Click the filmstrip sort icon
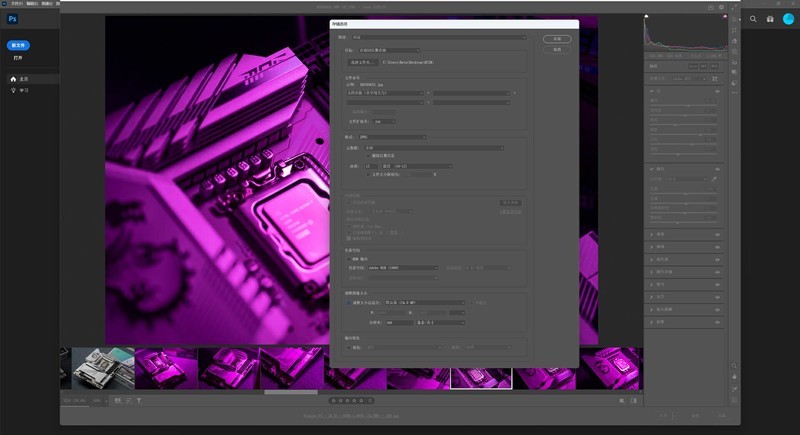The image size is (800, 435). 129,401
